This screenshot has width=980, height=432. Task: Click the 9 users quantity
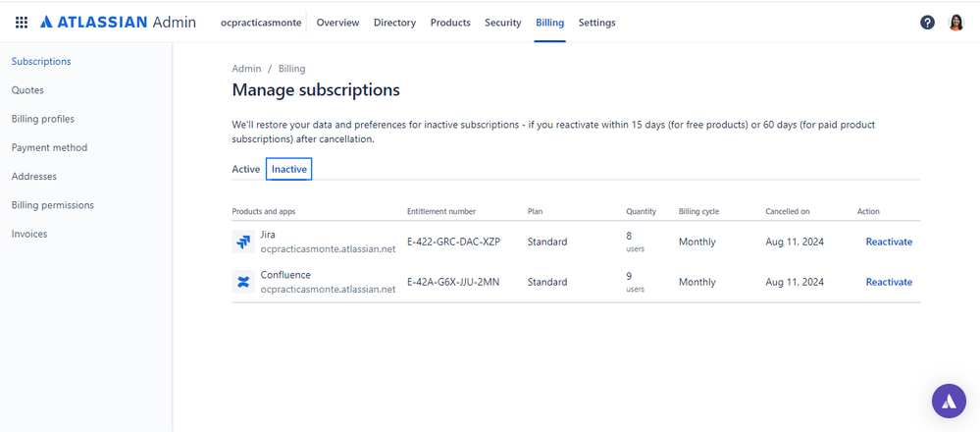[x=635, y=282]
